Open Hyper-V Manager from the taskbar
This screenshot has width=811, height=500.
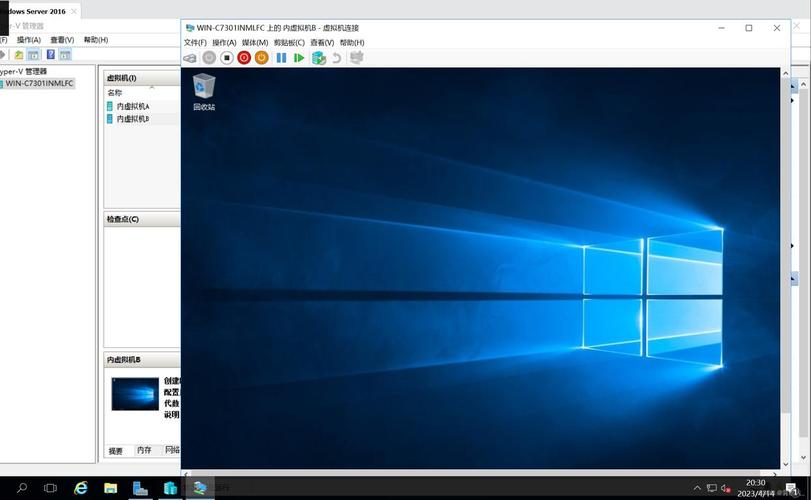[170, 488]
